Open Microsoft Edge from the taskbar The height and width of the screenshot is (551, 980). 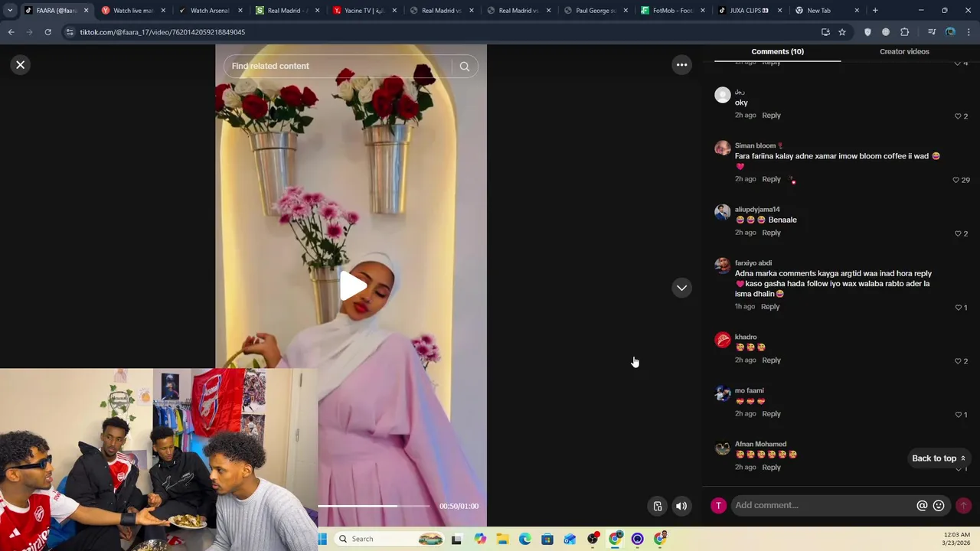pos(525,539)
